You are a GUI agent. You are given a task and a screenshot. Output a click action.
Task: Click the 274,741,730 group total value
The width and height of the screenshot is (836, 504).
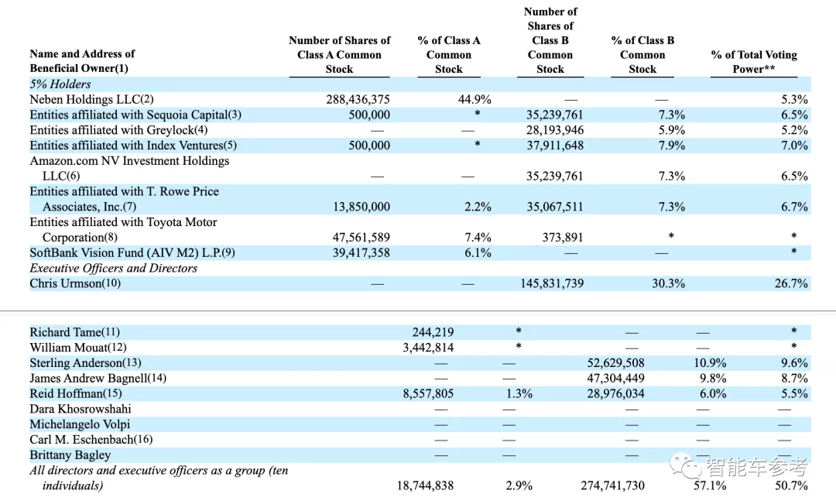coord(612,485)
